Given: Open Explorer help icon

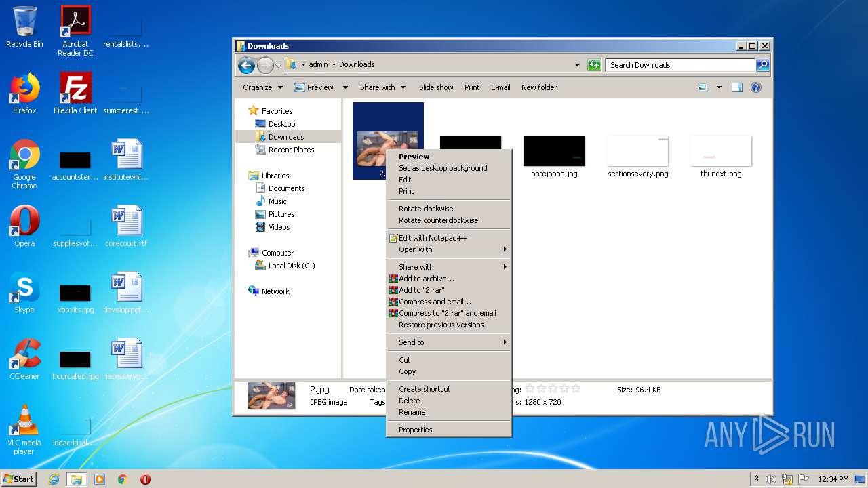Looking at the screenshot, I should [x=756, y=87].
